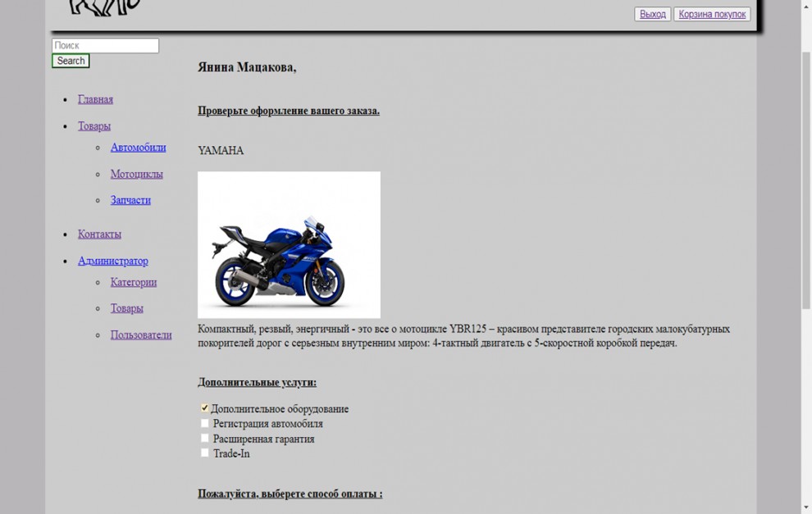This screenshot has width=812, height=514.
Task: Click the blue Yamaha motorcycle image
Action: pos(289,245)
